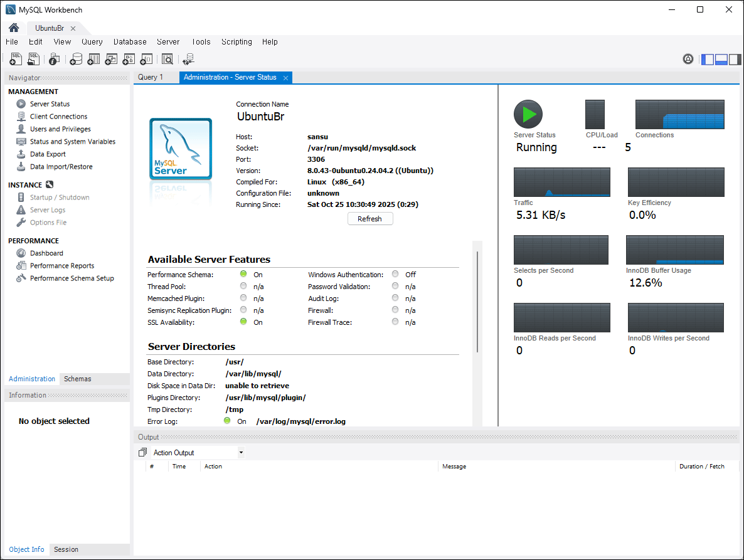Toggle the bottom output panel visibility

(x=721, y=60)
